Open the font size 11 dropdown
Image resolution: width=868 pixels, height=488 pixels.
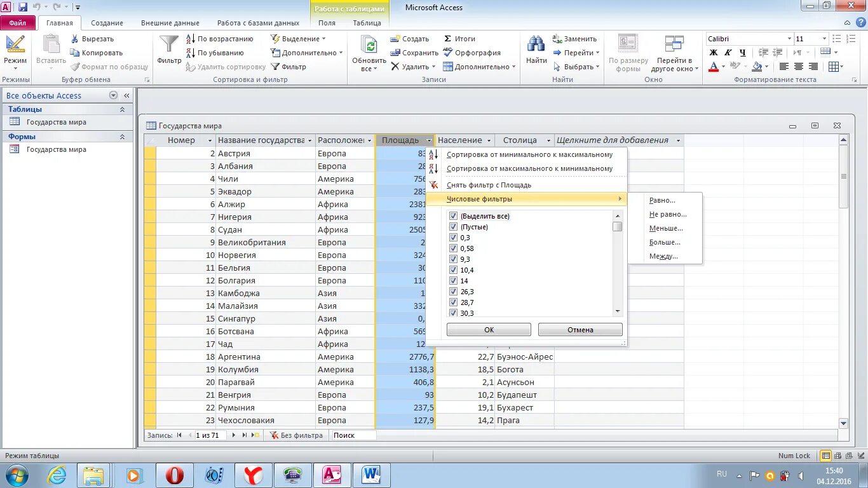[x=824, y=39]
